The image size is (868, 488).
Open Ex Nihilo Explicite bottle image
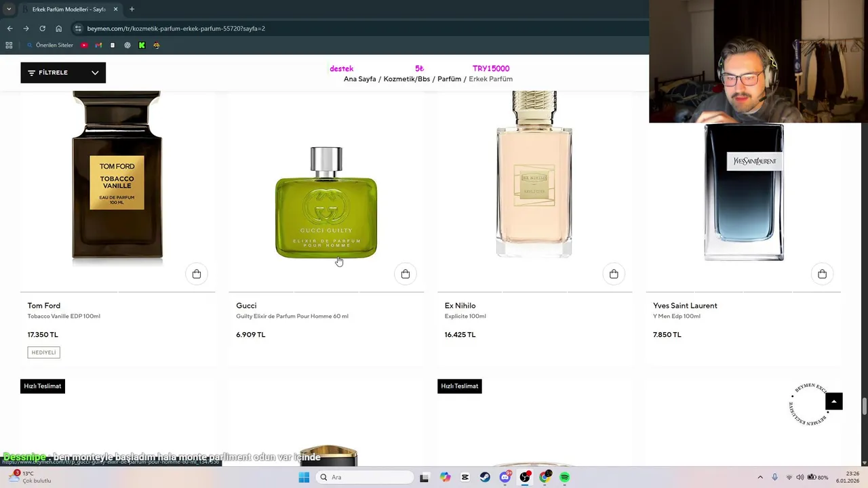[x=534, y=175]
